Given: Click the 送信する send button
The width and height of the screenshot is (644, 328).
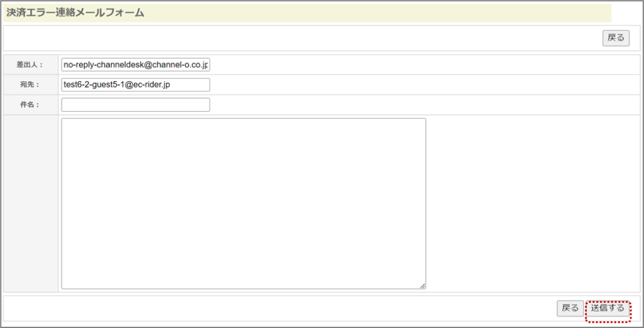Looking at the screenshot, I should pos(608,309).
